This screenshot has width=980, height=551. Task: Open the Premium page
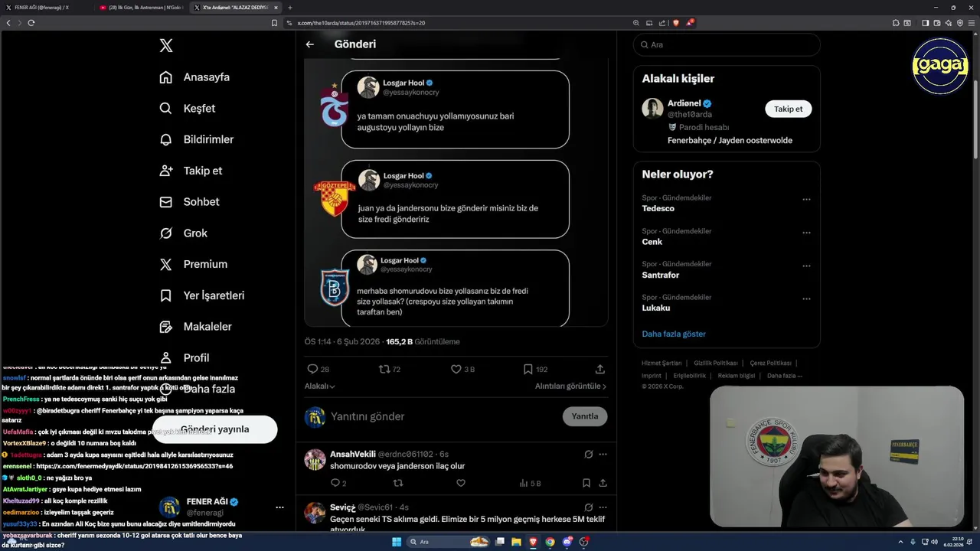coord(193,264)
